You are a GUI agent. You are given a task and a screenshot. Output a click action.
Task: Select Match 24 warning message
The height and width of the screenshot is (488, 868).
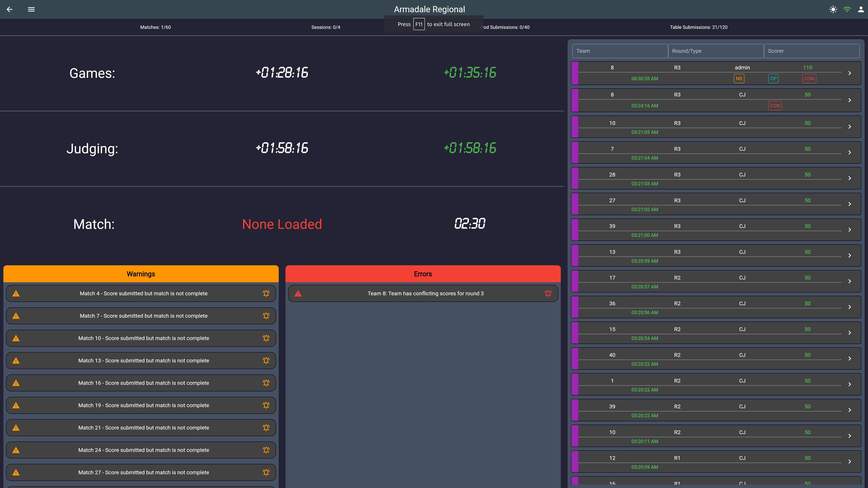144,450
